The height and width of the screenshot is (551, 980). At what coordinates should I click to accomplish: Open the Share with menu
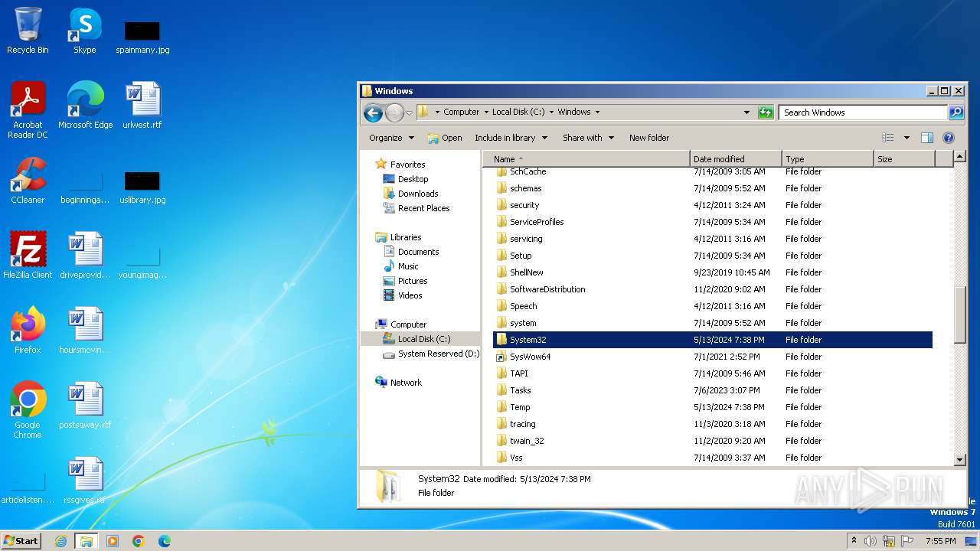click(588, 138)
